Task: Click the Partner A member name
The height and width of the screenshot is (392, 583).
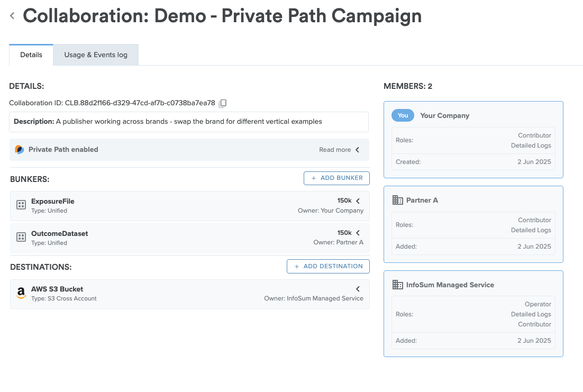Action: pyautogui.click(x=422, y=200)
